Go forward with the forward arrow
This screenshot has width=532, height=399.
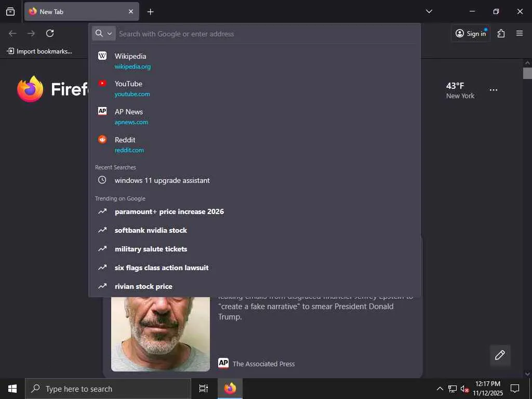pyautogui.click(x=31, y=33)
